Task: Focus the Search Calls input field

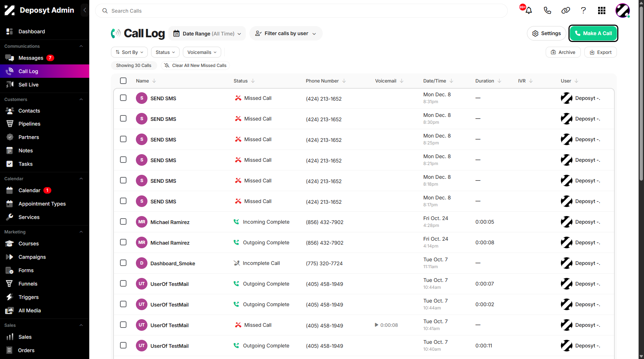Action: click(301, 11)
